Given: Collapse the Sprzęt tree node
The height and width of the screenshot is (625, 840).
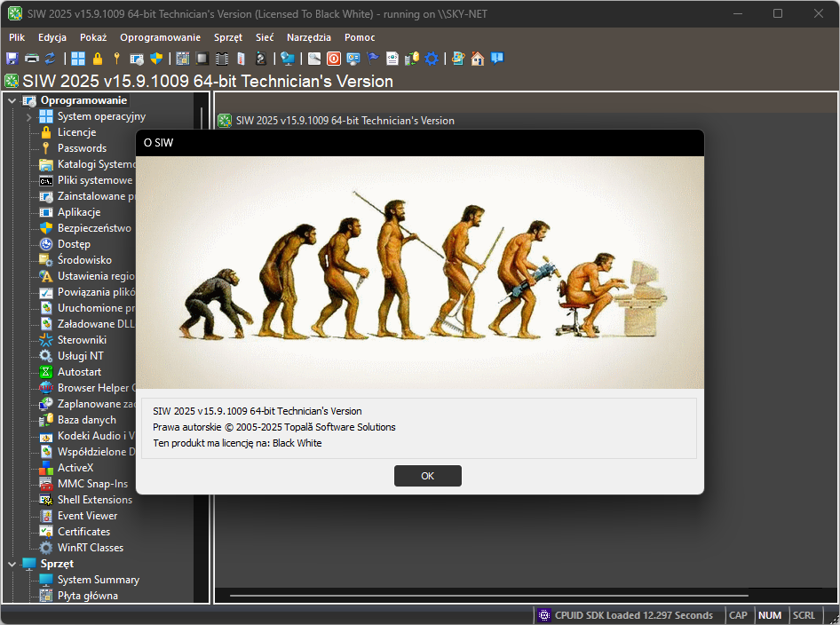Looking at the screenshot, I should pos(12,564).
